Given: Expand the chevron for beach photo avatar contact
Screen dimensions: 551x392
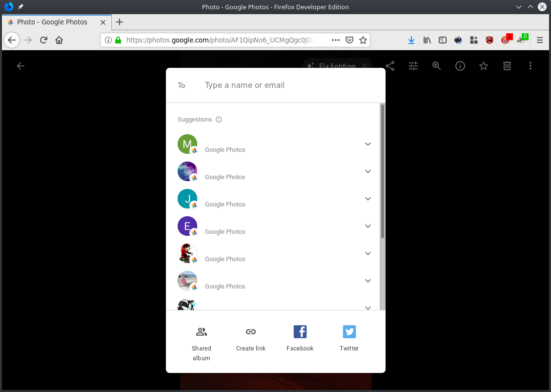Looking at the screenshot, I should pyautogui.click(x=367, y=281).
